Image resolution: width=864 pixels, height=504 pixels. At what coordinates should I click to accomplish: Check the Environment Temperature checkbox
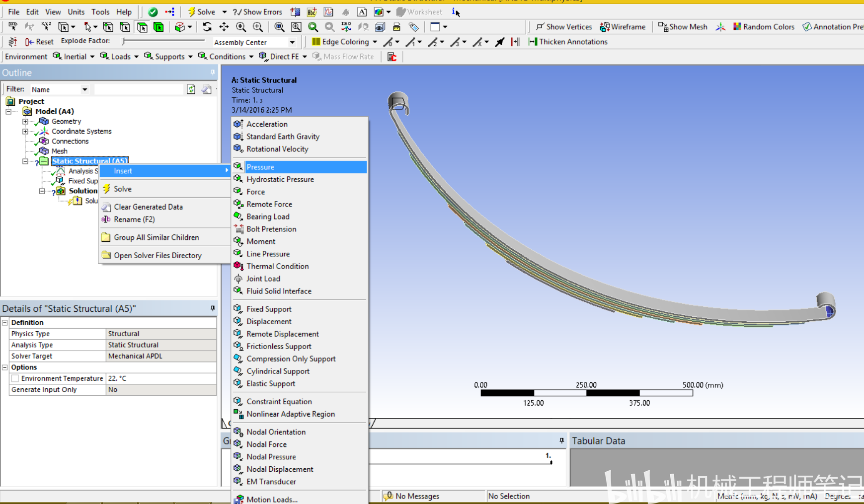pyautogui.click(x=15, y=378)
